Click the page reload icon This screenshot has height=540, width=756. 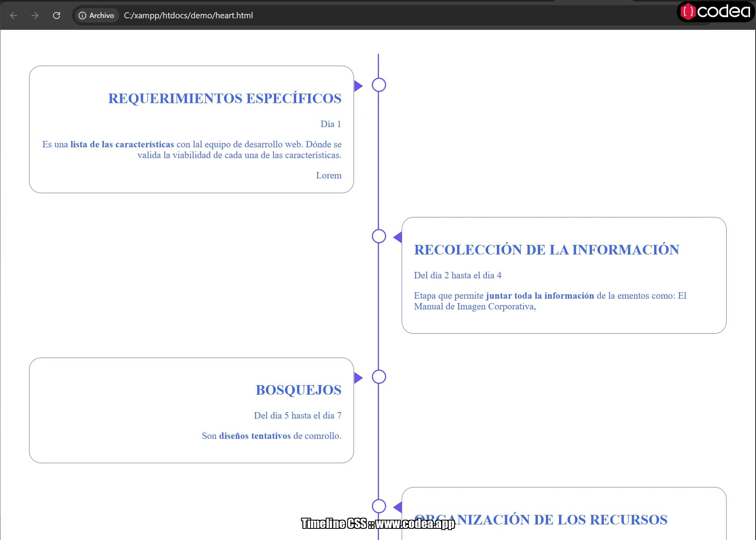57,16
